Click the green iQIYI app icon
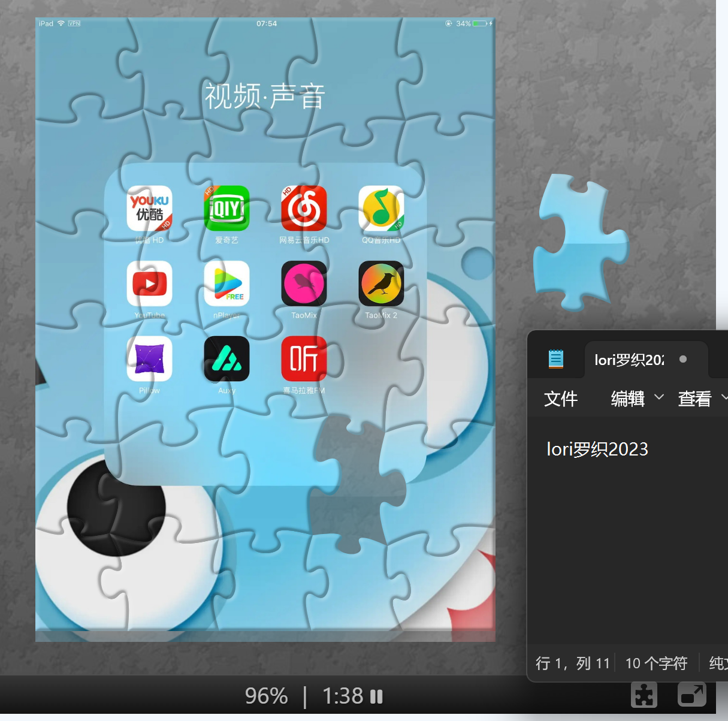This screenshot has height=721, width=728. [226, 208]
